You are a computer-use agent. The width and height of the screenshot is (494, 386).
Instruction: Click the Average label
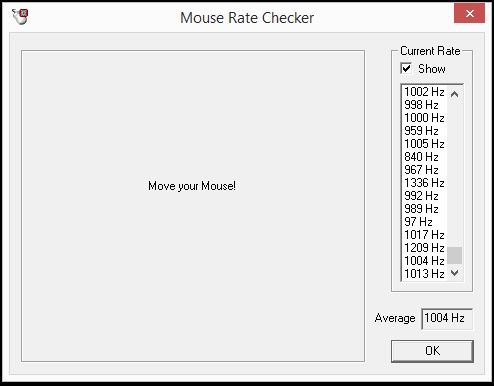click(395, 318)
